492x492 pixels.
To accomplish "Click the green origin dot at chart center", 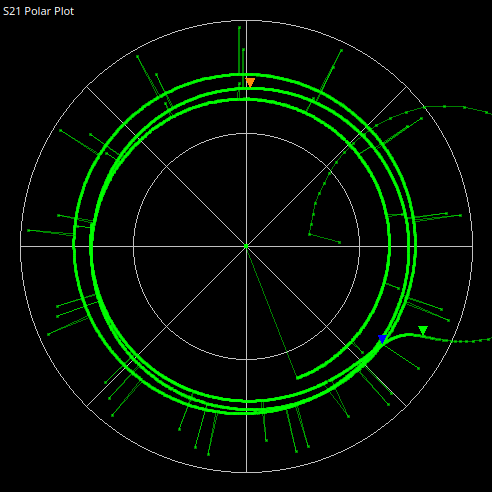I will (246, 246).
